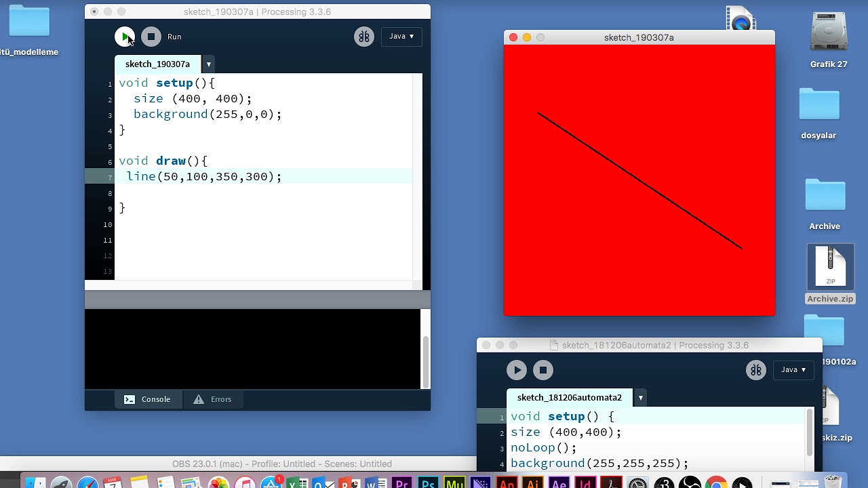Click background(255,255,255); line in automata2 editor

click(x=599, y=463)
